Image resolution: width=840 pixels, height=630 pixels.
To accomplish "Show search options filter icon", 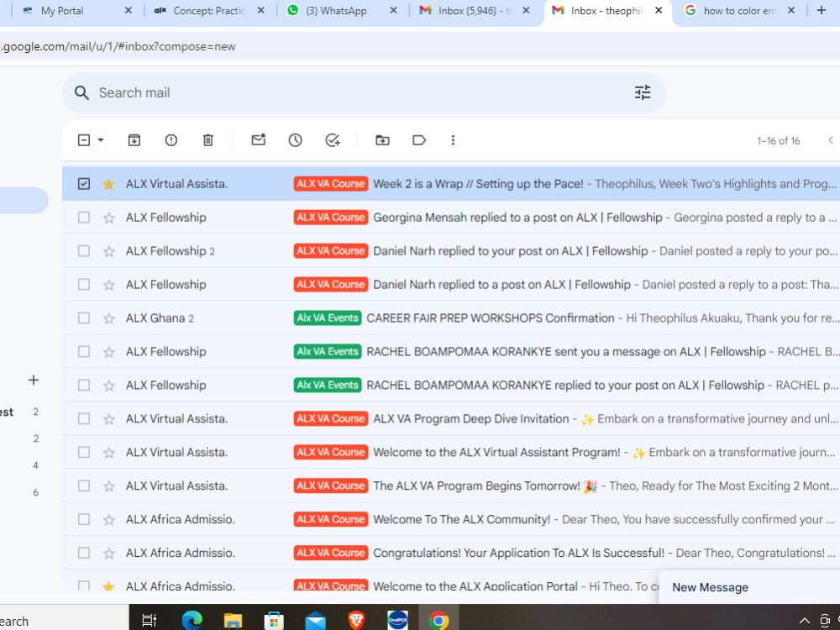I will 643,92.
